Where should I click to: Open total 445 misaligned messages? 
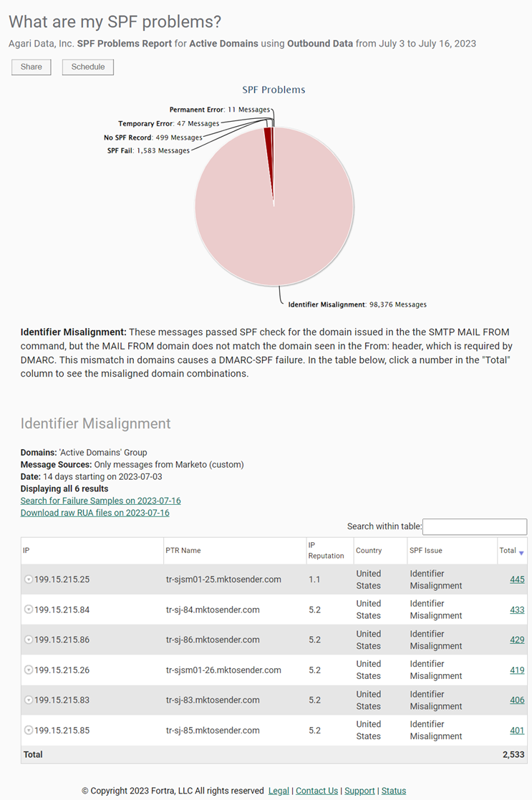(x=517, y=579)
